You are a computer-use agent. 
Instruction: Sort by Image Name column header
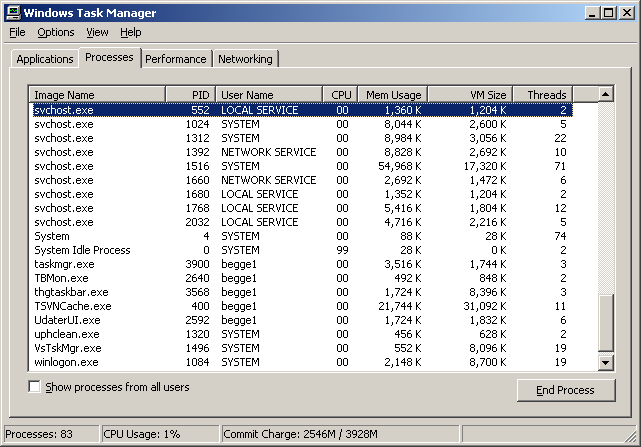pyautogui.click(x=97, y=94)
